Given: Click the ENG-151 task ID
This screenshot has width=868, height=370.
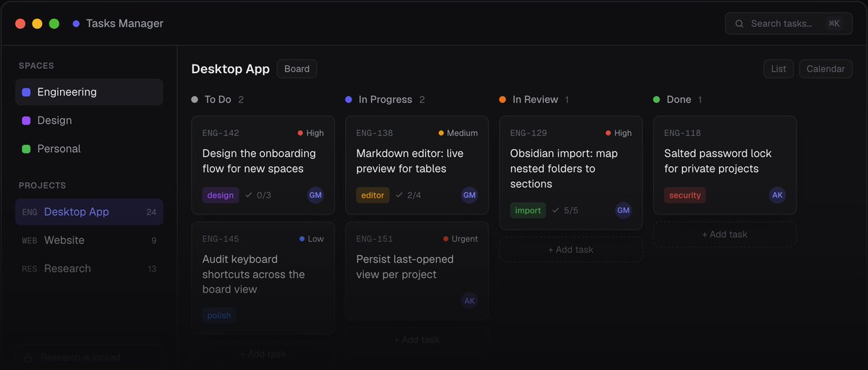Looking at the screenshot, I should 375,239.
